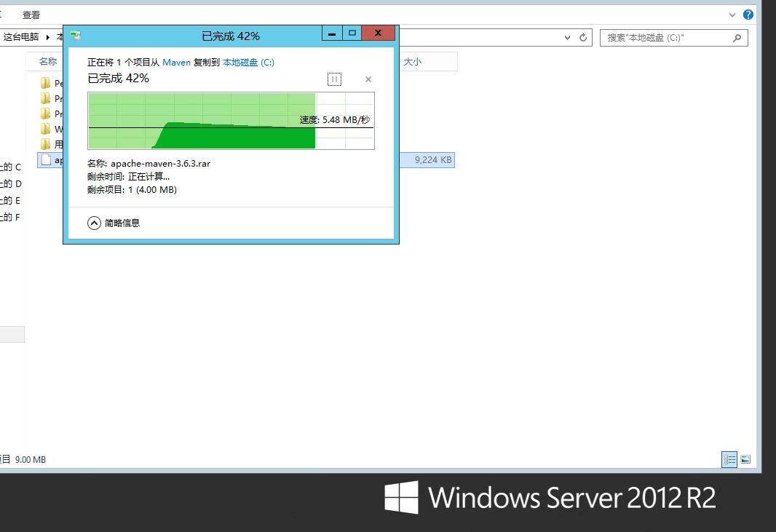Open the 本地磁盘 (C:) destination link

pos(248,63)
